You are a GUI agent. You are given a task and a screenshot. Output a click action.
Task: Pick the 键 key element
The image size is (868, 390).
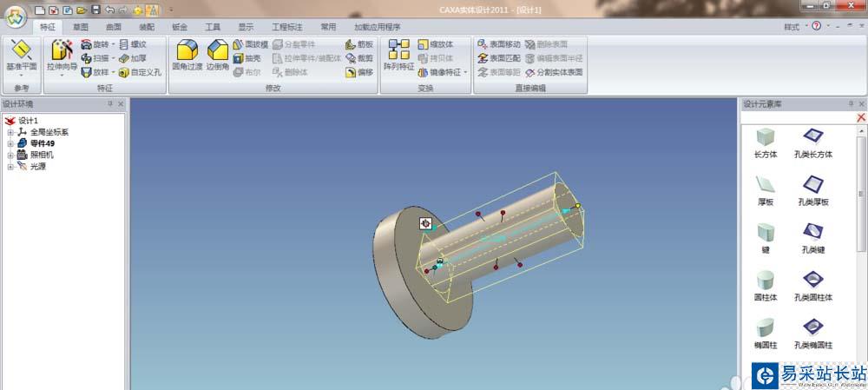coord(766,238)
